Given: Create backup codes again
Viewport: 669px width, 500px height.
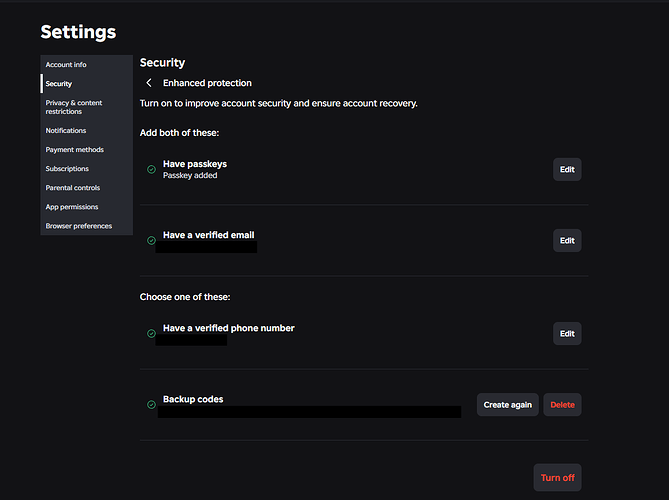Looking at the screenshot, I should 508,404.
